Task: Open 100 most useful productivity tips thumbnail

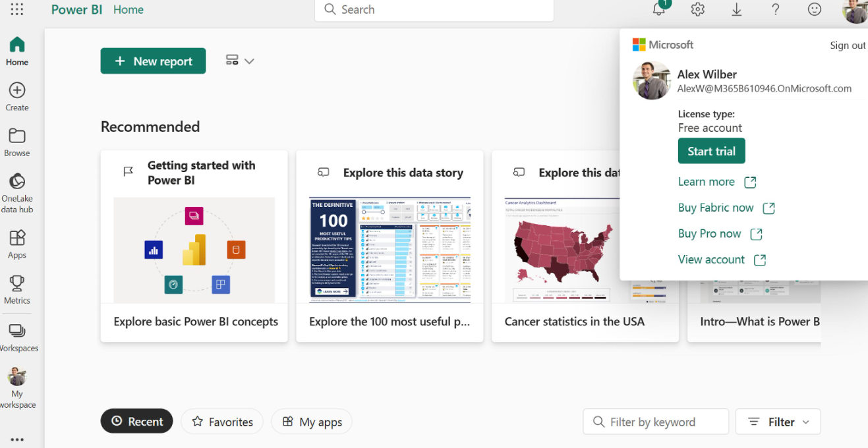Action: (x=390, y=250)
